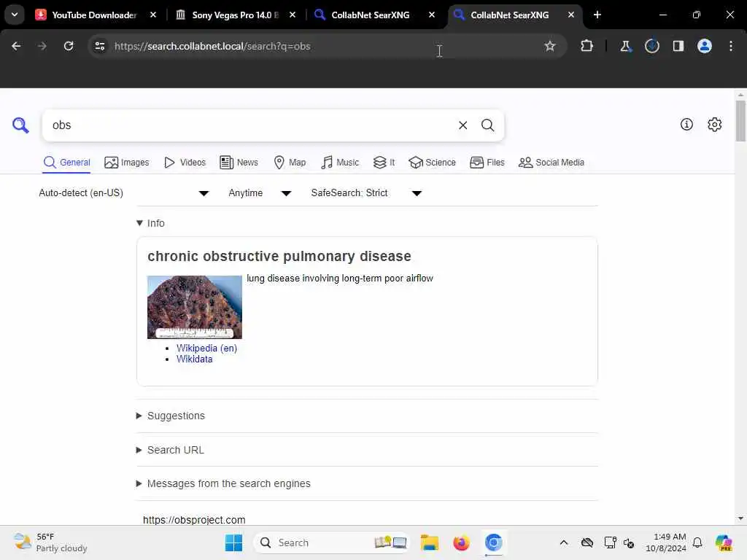Screen dimensions: 747x560
Task: Open the notifications bell
Action: (x=697, y=542)
